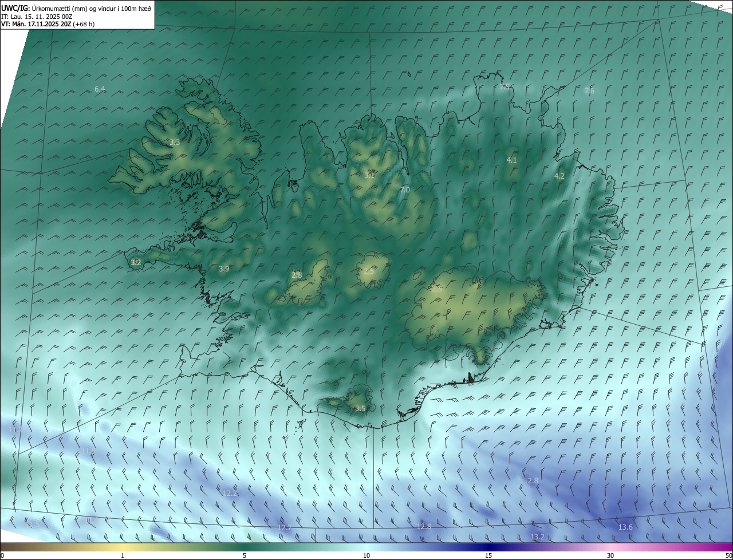Click the 7.6 value label on map

pyautogui.click(x=589, y=91)
